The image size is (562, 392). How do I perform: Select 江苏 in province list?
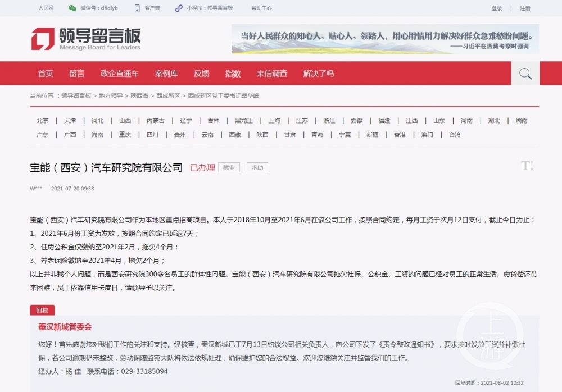click(302, 121)
